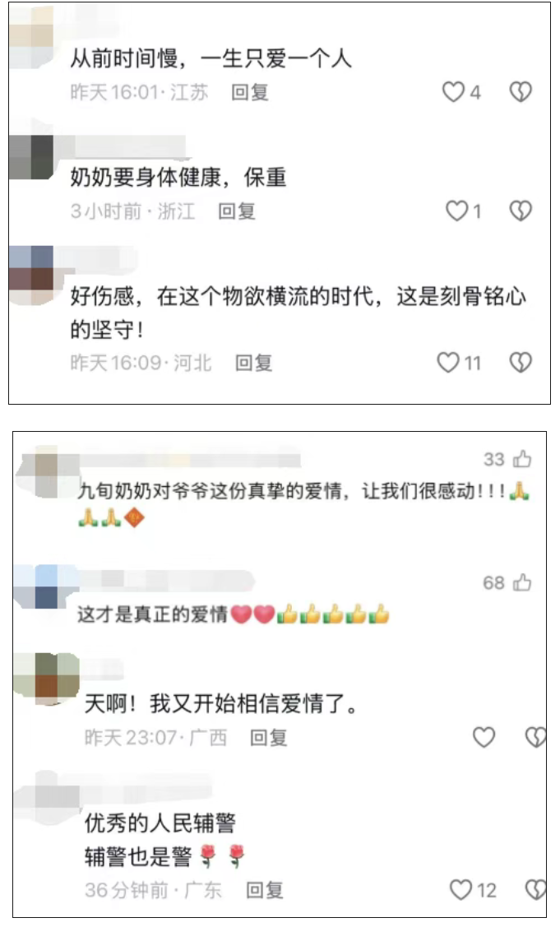Open blurred username above "奶奶要身体健康" comment
This screenshot has height=927, width=560.
[x=123, y=146]
